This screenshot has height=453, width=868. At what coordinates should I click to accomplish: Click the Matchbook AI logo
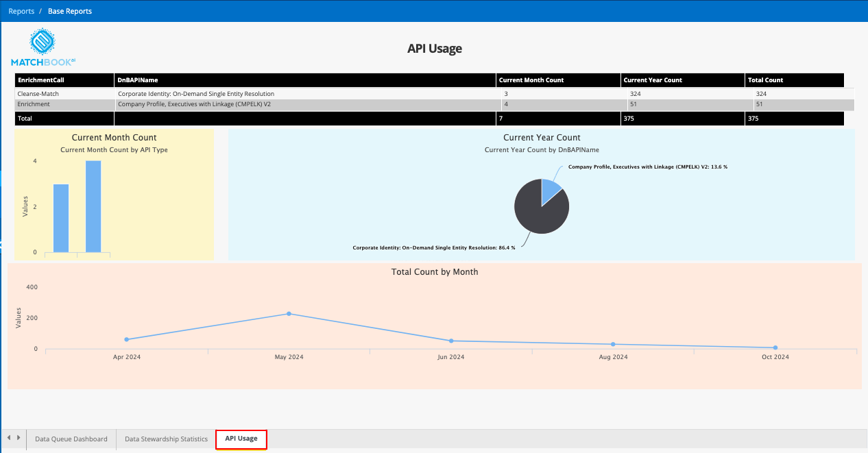tap(43, 47)
